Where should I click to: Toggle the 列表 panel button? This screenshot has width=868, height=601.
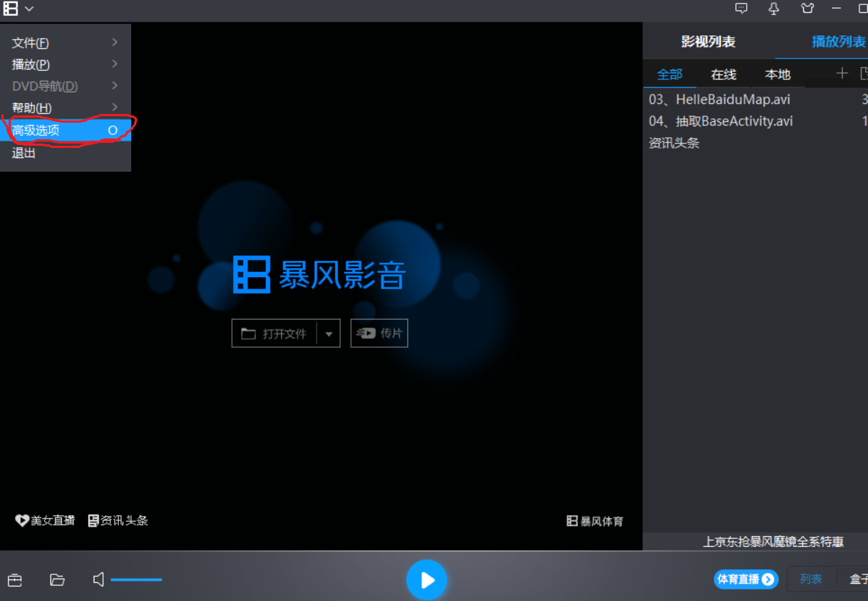point(811,579)
